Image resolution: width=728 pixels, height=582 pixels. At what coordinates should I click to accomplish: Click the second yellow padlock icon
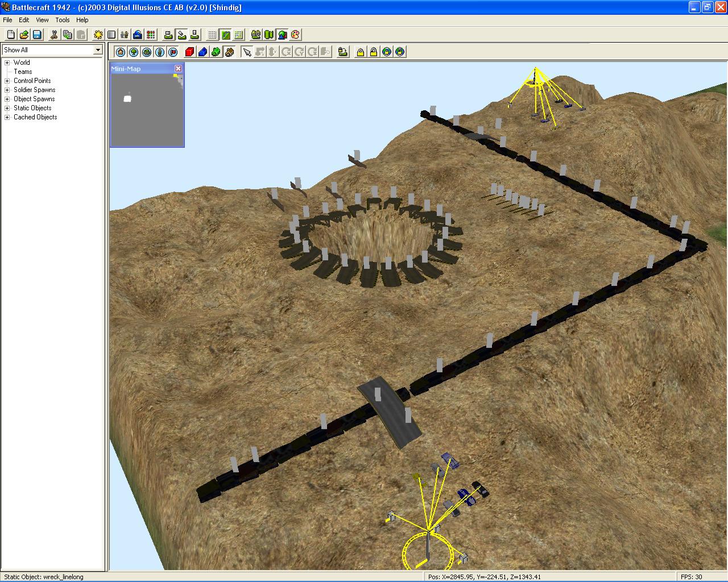(x=374, y=52)
